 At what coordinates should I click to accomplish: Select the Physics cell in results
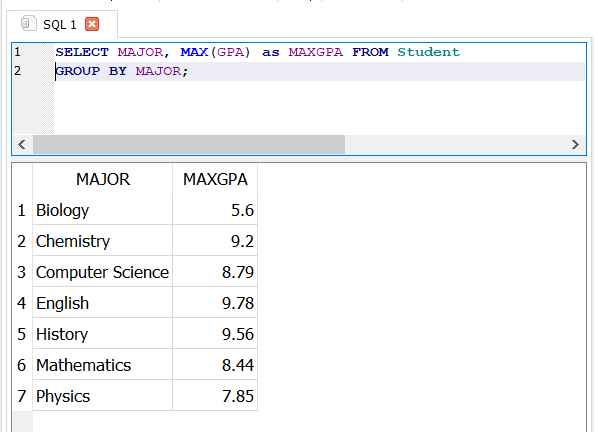point(103,396)
